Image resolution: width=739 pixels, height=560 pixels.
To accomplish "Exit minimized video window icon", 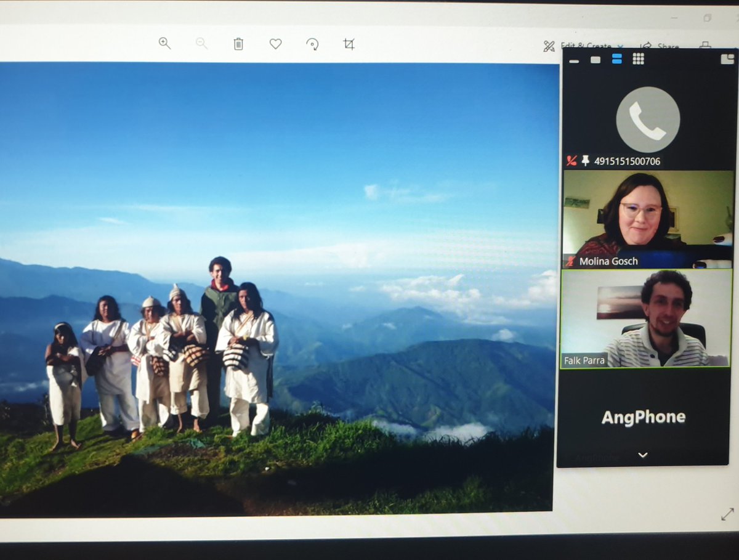I will 727,59.
